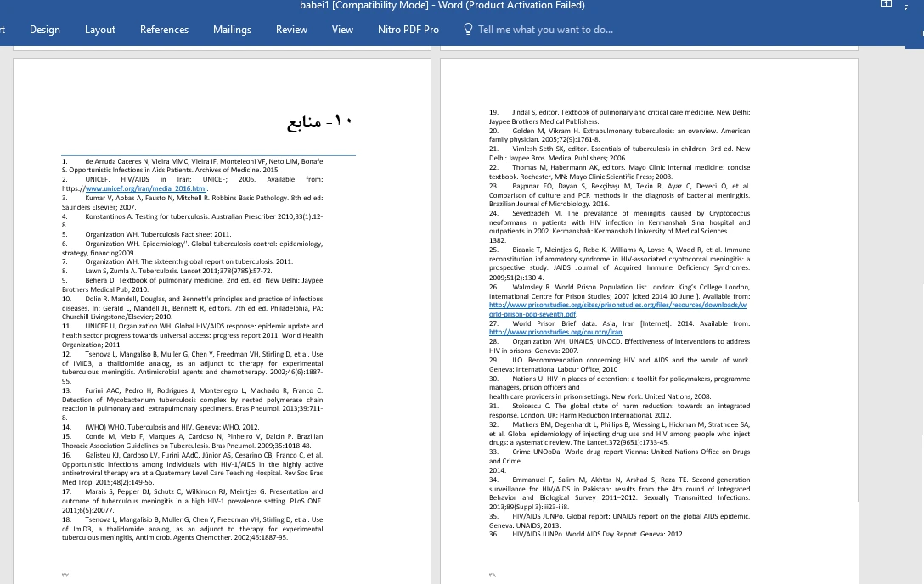Open the View tab
Screen dimensions: 924x584
point(342,30)
